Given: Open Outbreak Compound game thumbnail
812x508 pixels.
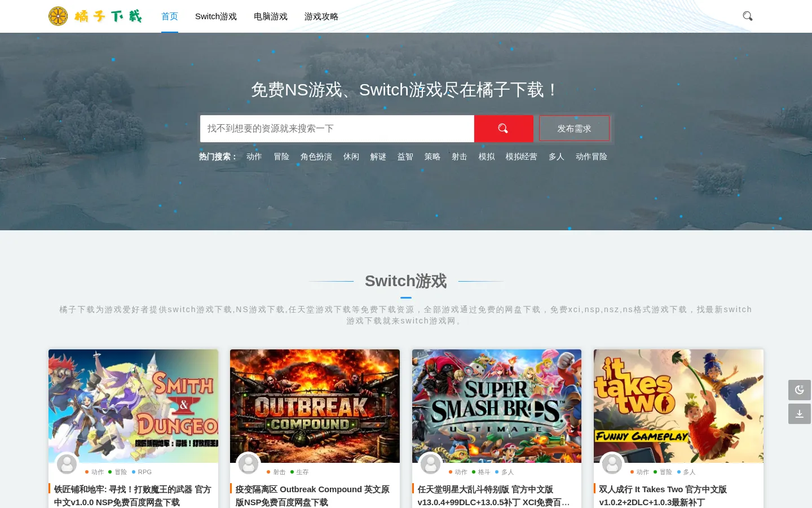Looking at the screenshot, I should 315,406.
